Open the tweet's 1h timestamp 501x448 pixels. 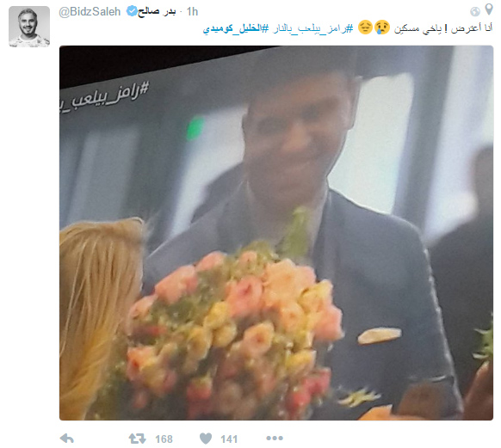point(192,12)
